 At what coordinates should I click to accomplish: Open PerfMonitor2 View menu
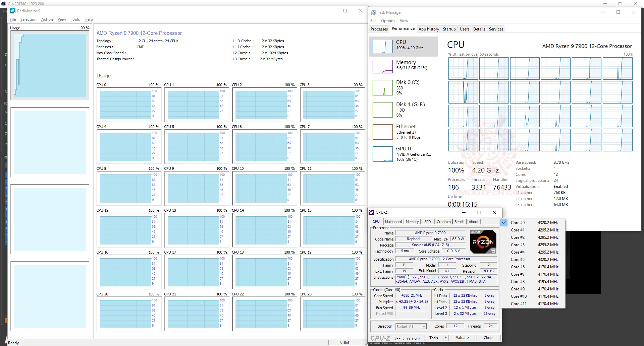pyautogui.click(x=62, y=19)
